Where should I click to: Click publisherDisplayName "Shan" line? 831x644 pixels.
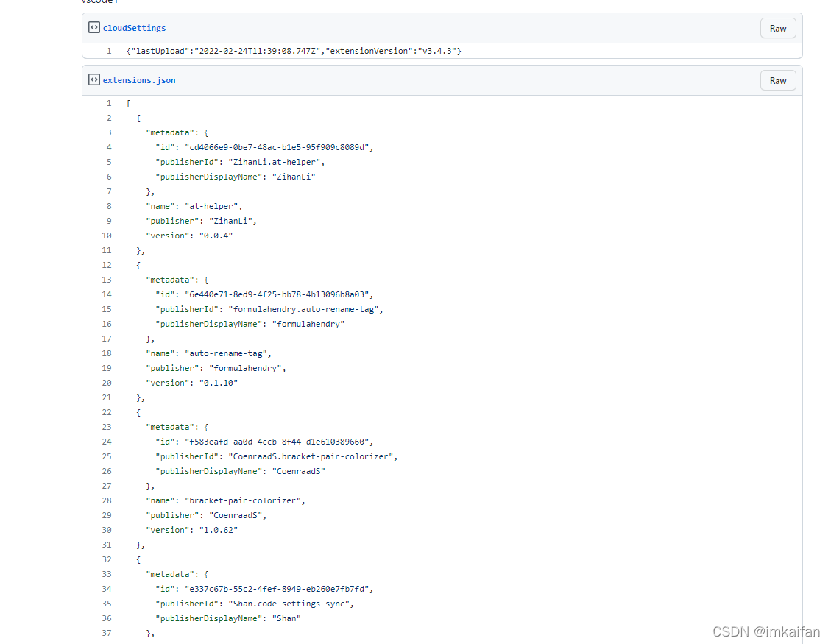click(x=228, y=619)
